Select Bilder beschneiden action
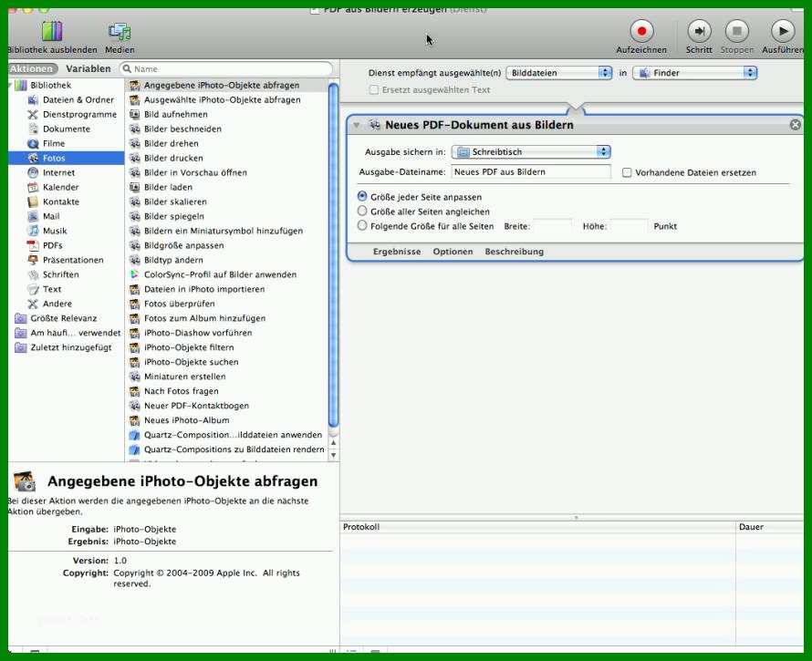 pos(227,129)
